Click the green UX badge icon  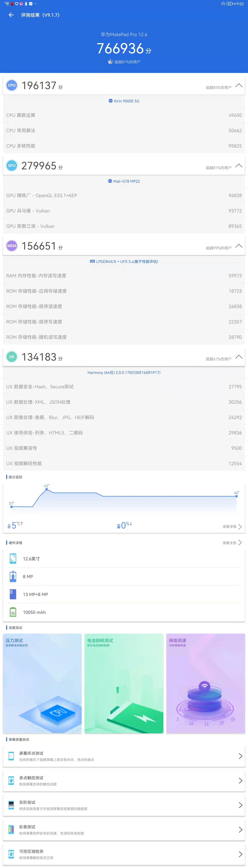pyautogui.click(x=12, y=357)
